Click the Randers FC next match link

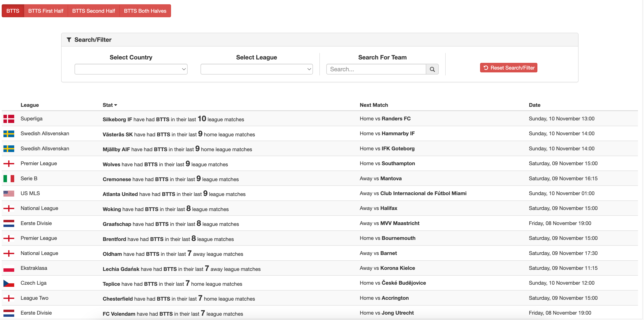tap(396, 119)
